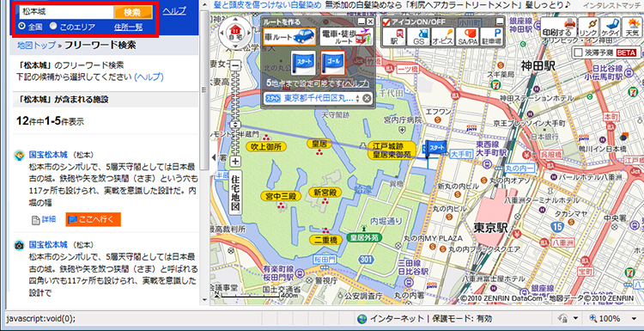Click the Goal flag button

tap(332, 63)
